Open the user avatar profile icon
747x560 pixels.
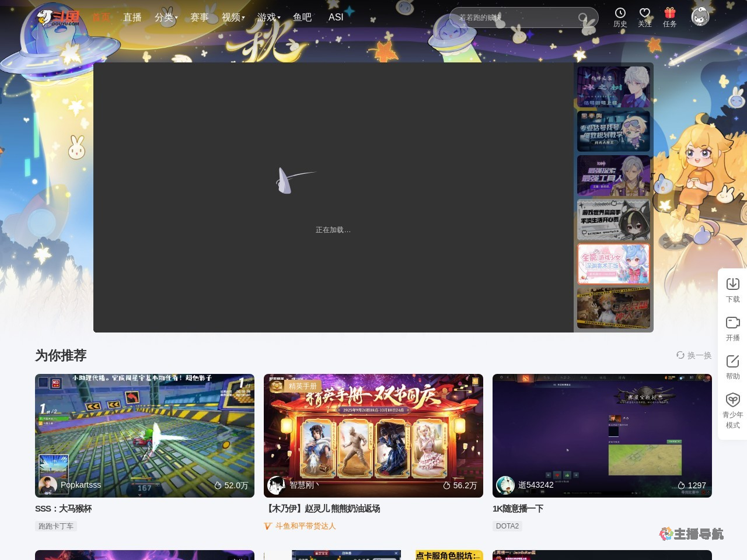[700, 17]
